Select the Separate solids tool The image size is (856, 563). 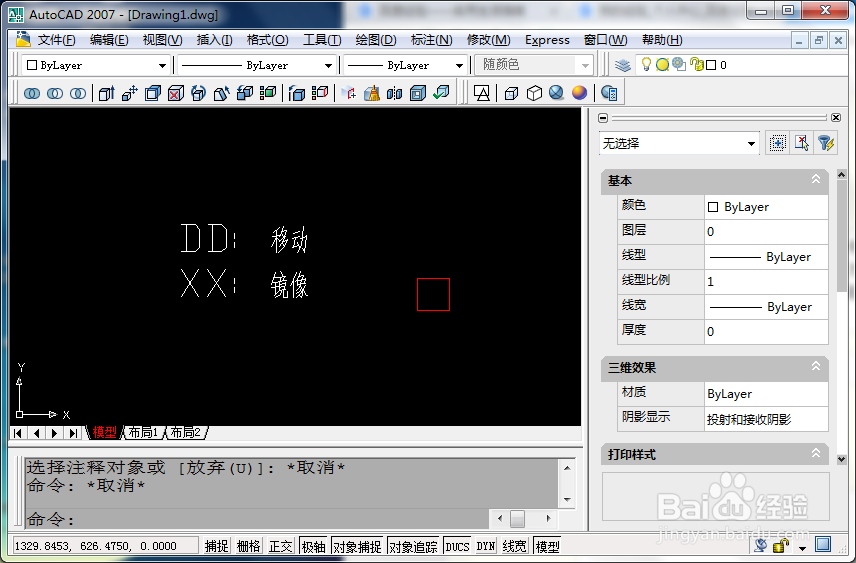pyautogui.click(x=395, y=93)
